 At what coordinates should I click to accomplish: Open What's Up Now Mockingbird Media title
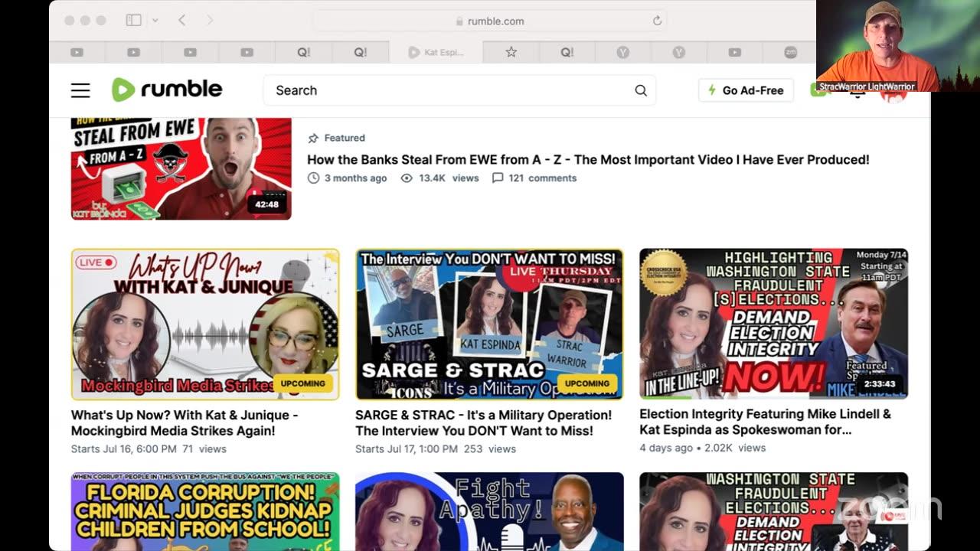click(x=185, y=423)
